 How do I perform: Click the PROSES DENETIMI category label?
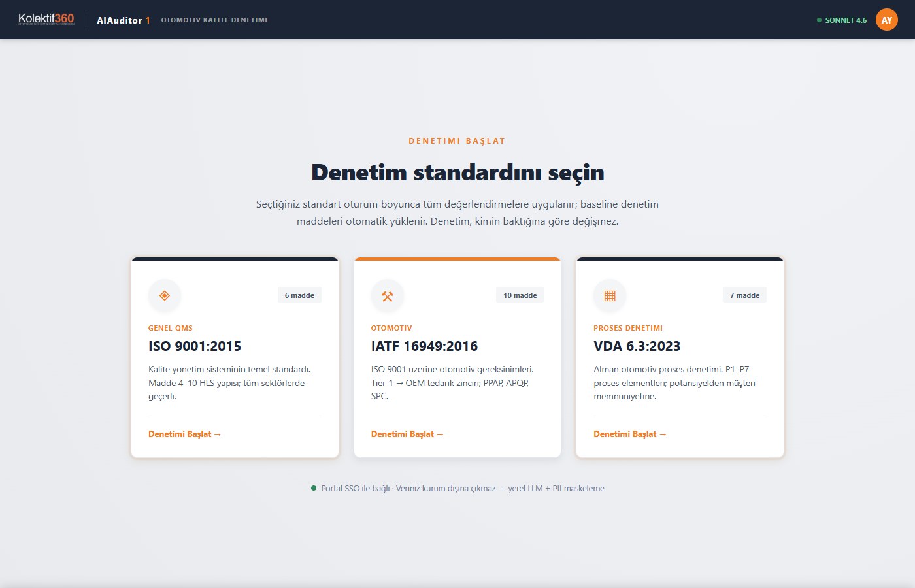(x=628, y=328)
